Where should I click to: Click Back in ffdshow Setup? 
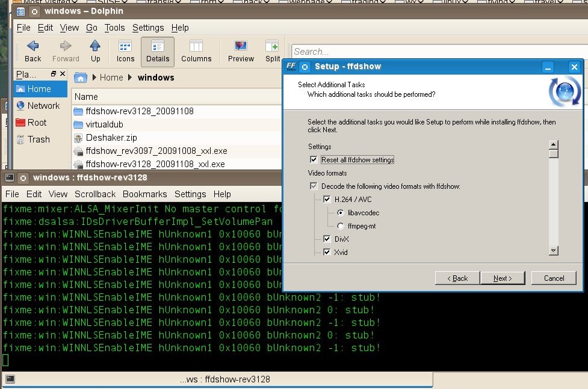pyautogui.click(x=457, y=278)
